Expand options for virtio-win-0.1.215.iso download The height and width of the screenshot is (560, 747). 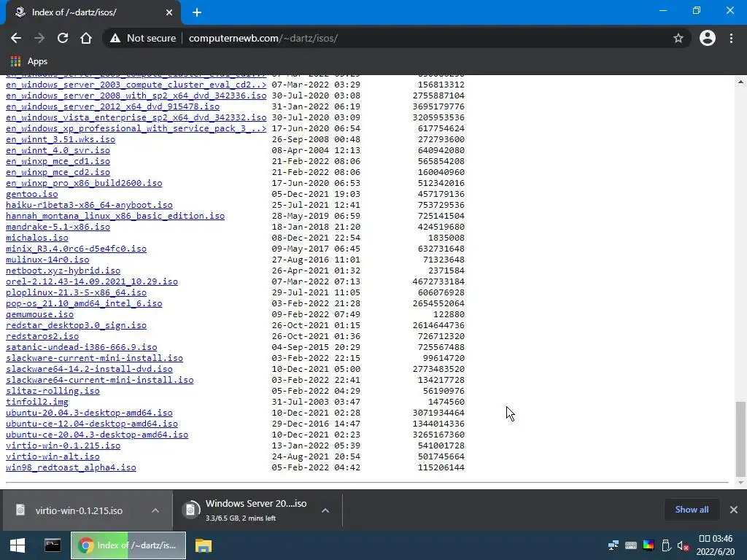155,510
